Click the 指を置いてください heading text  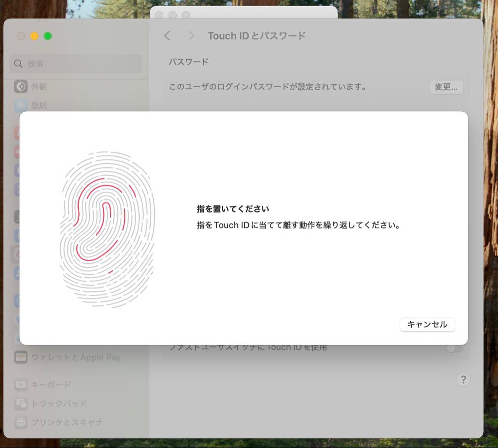click(x=233, y=209)
